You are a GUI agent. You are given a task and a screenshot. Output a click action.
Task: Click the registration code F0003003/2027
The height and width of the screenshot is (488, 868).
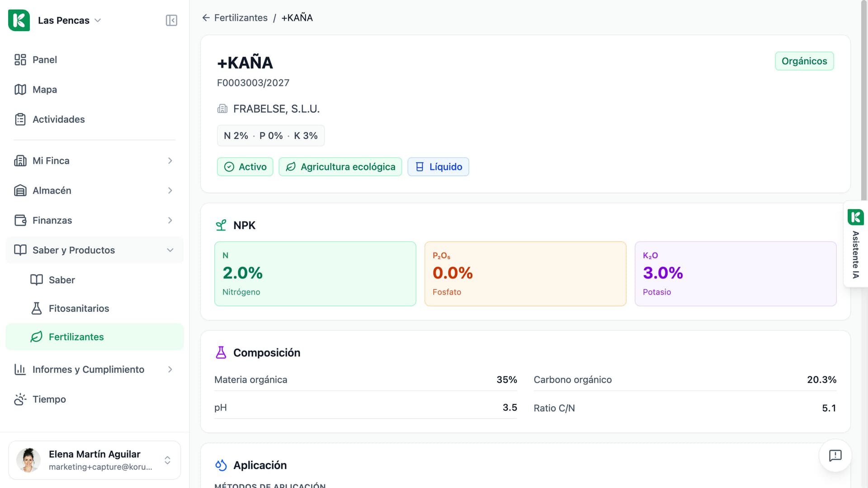(x=253, y=83)
